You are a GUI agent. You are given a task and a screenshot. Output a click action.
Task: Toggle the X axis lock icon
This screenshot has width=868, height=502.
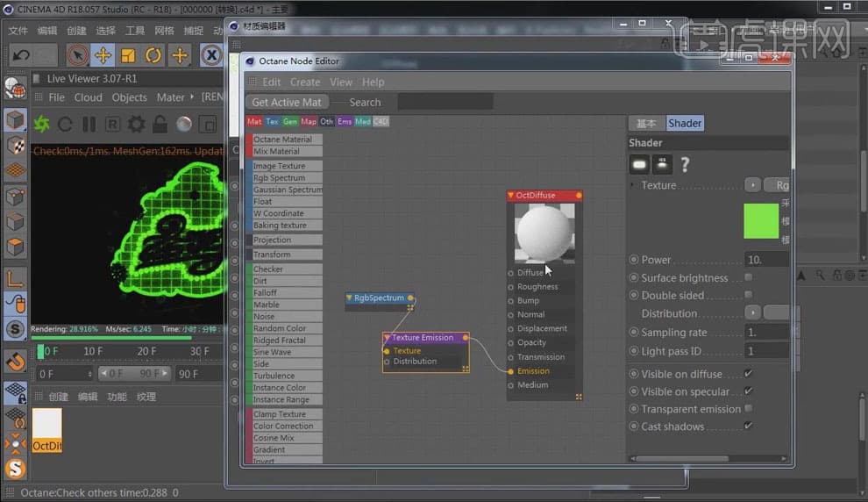[211, 55]
